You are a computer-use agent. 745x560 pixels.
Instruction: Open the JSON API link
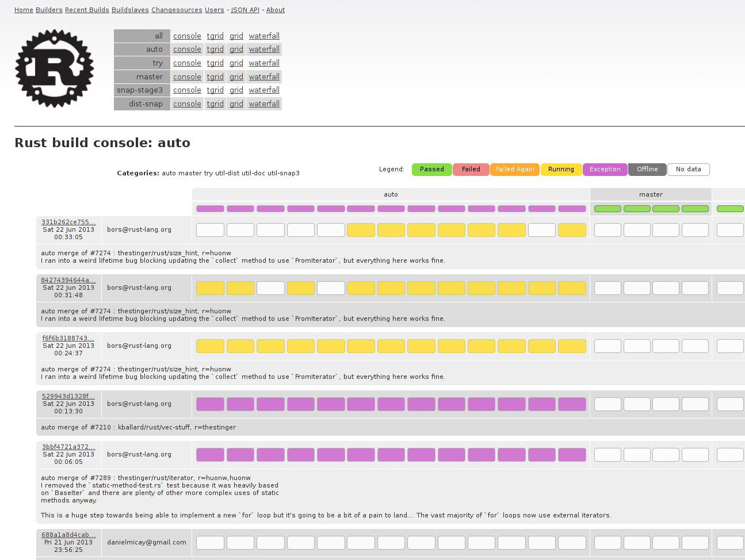(x=245, y=10)
